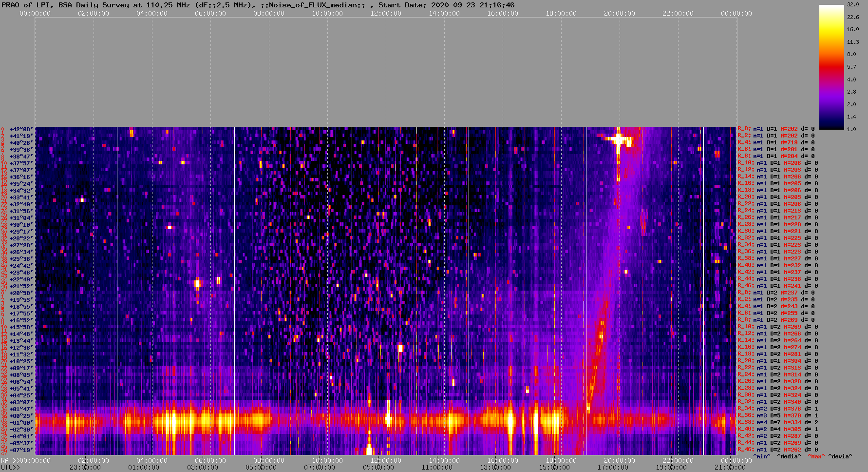Click the UTC '01:00:00' time label

pyautogui.click(x=144, y=467)
